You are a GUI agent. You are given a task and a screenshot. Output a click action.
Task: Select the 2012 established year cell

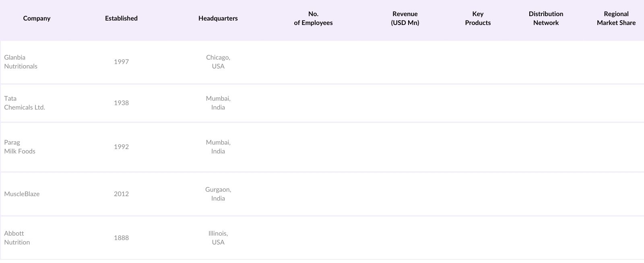point(121,194)
